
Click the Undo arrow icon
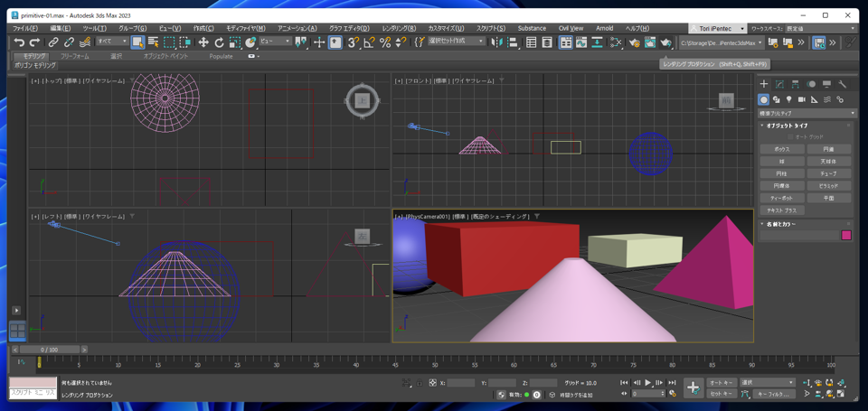pos(19,42)
